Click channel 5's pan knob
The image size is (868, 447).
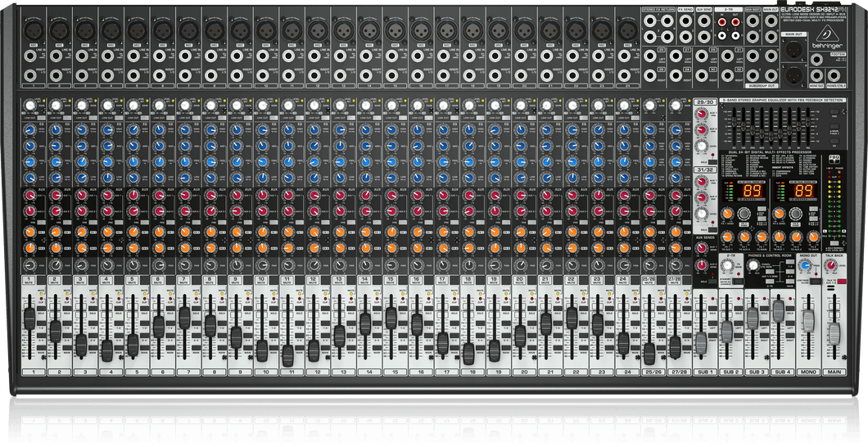(x=133, y=267)
